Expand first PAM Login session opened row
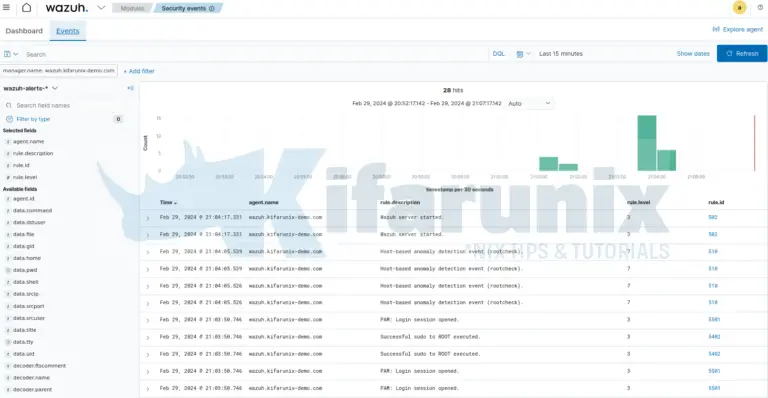This screenshot has height=398, width=768. (x=147, y=321)
